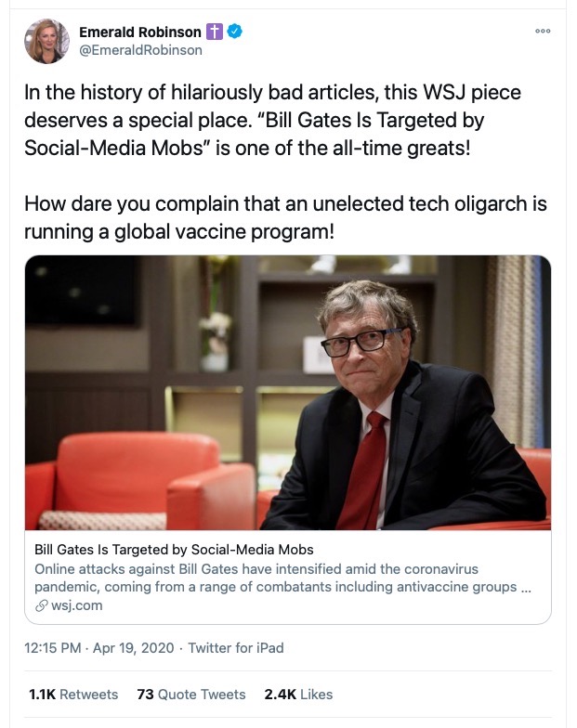Show the 73 Quote Tweets
This screenshot has width=577, height=728.
click(x=191, y=694)
